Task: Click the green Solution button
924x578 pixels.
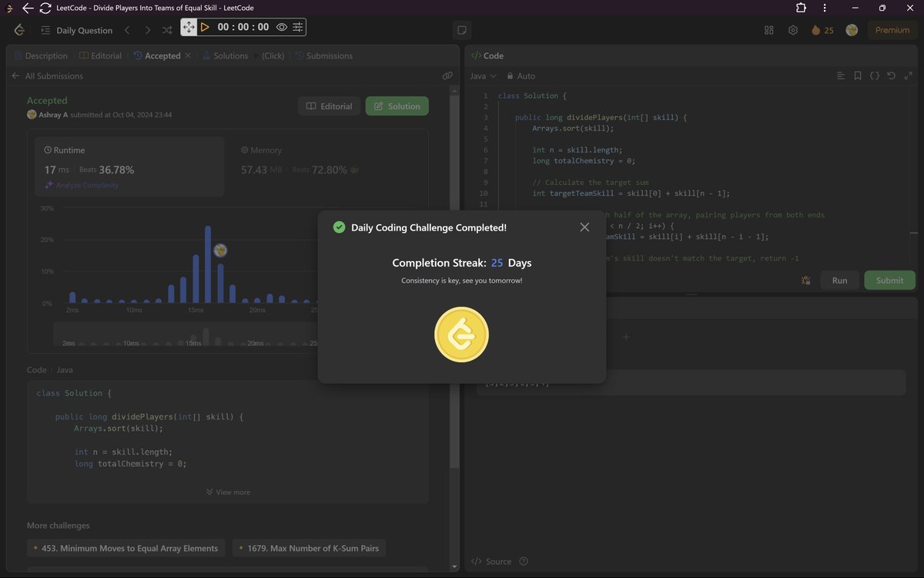Action: (x=397, y=106)
